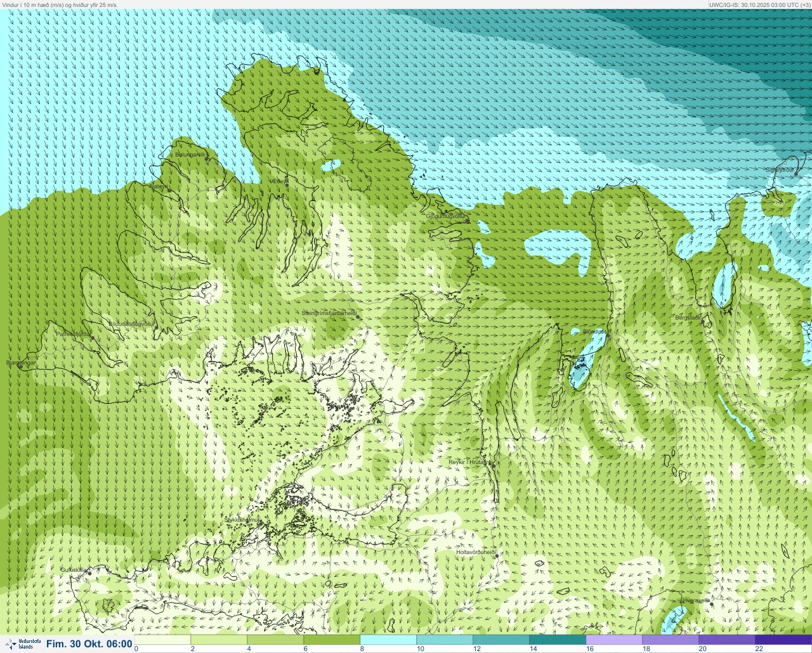Click the Bergstaðir station label
This screenshot has height=653, width=812.
tap(688, 317)
